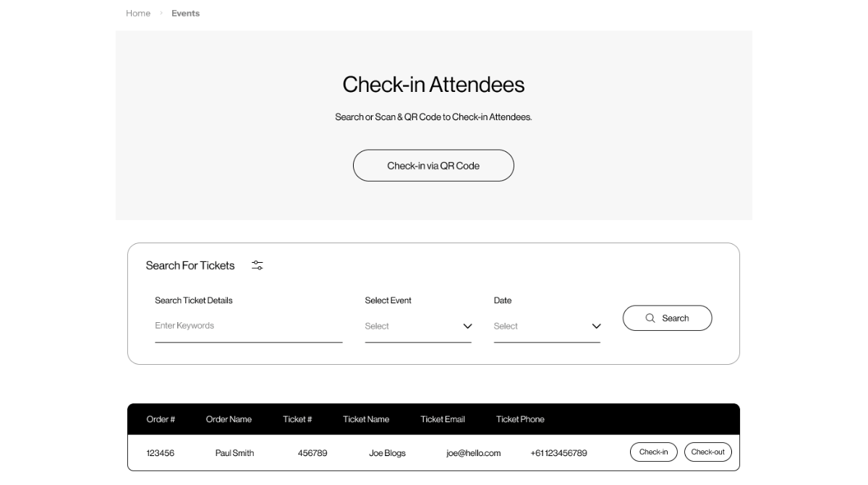This screenshot has width=868, height=485.
Task: Check in the Joe Blogs ticket
Action: (x=653, y=452)
